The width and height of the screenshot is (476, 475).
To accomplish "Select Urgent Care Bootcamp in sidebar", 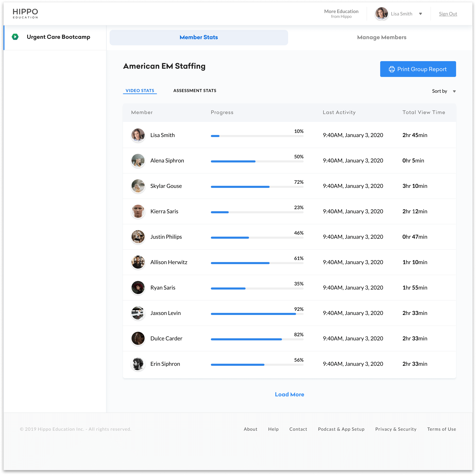I will pos(58,37).
